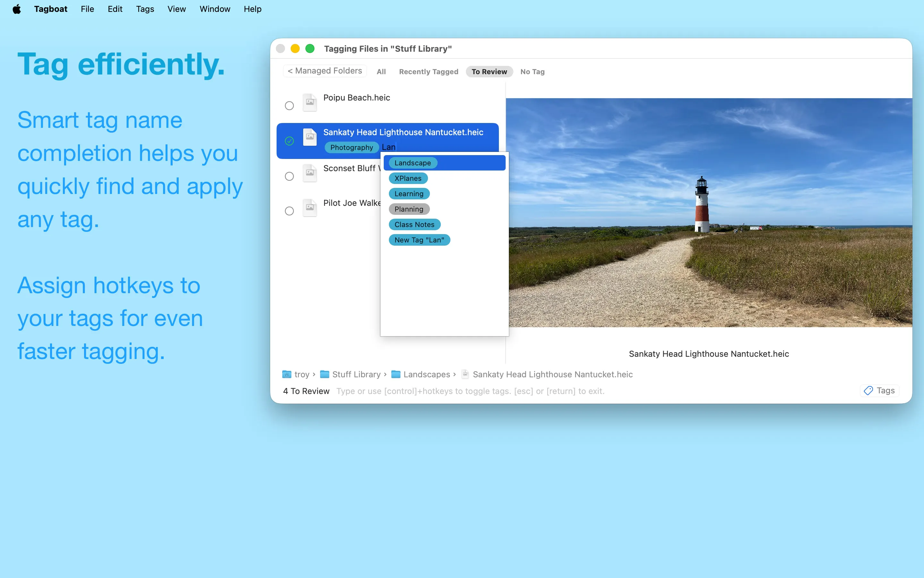Select the Poipu Beach.heic file name

click(357, 98)
